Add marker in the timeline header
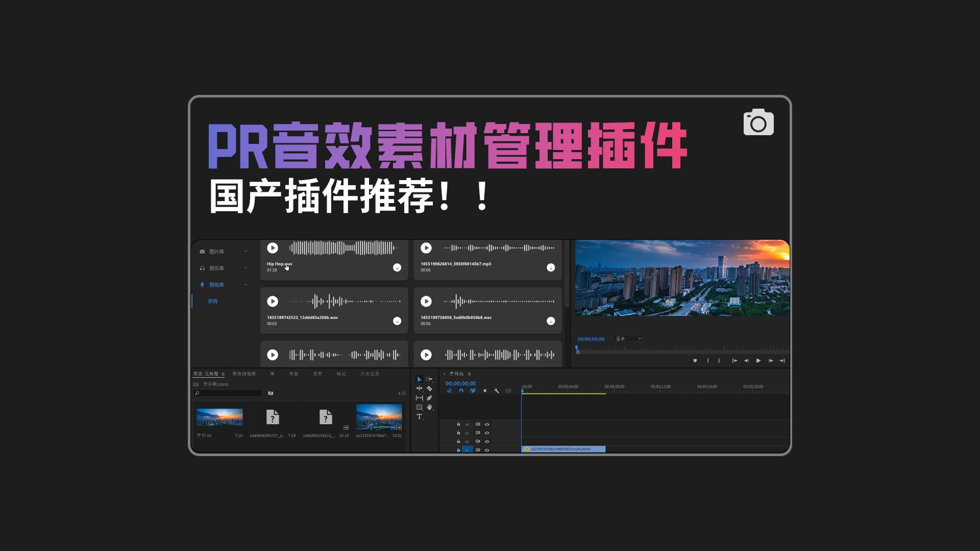This screenshot has width=980, height=551. click(x=485, y=391)
